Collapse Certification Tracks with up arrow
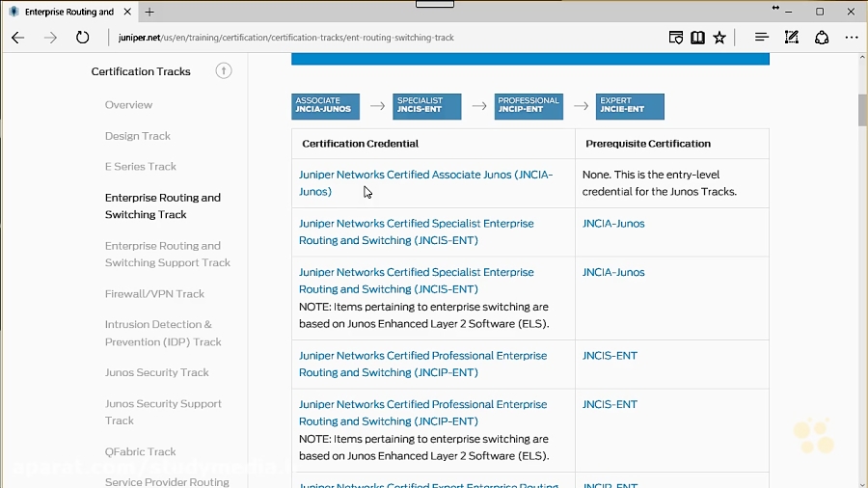The height and width of the screenshot is (488, 868). (x=224, y=70)
